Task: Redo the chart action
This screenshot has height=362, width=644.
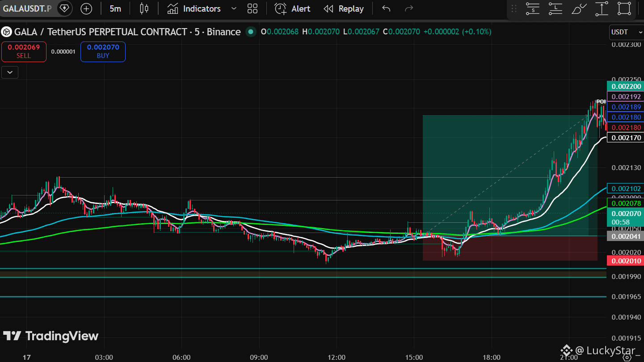Action: 408,8
